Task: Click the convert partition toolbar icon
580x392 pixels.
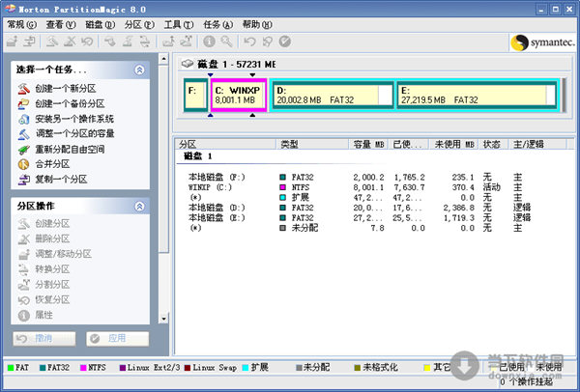Action: pyautogui.click(x=145, y=42)
